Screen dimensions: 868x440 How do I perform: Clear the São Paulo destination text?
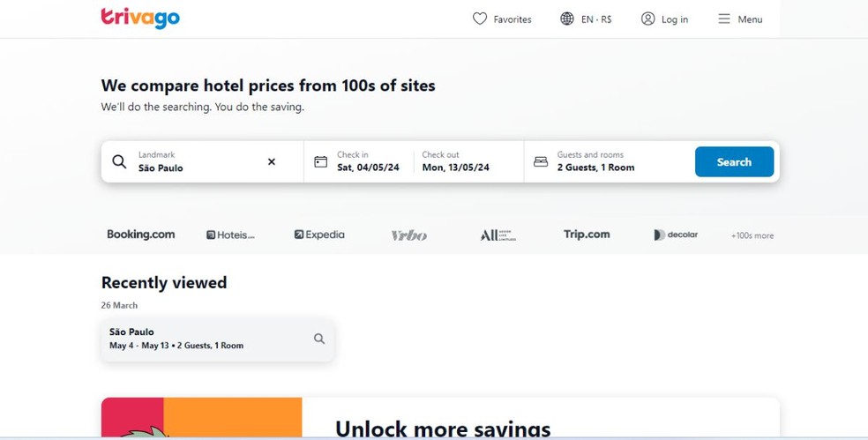tap(272, 162)
